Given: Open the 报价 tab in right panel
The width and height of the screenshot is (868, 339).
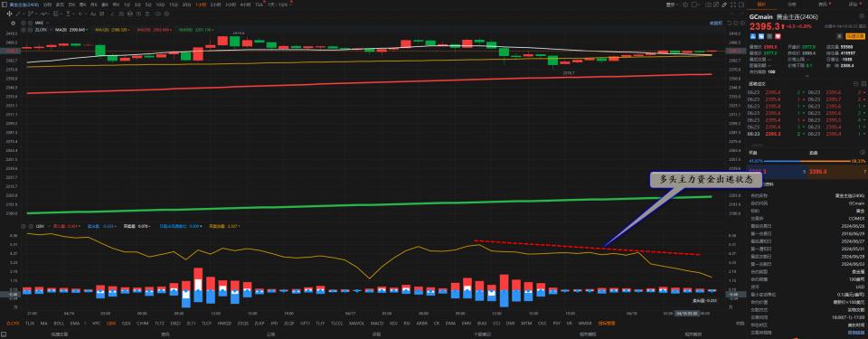Looking at the screenshot, I should click(x=760, y=5).
